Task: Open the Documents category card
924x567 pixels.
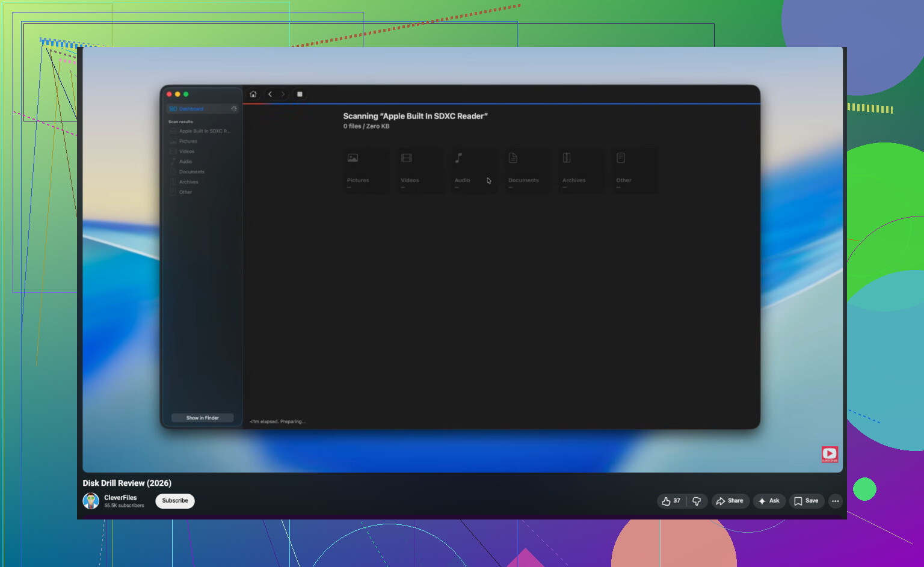Action: tap(528, 171)
